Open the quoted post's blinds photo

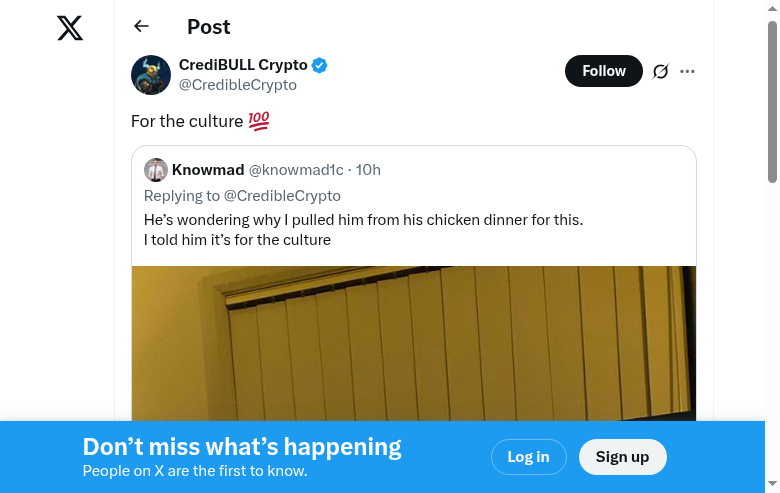pos(413,343)
